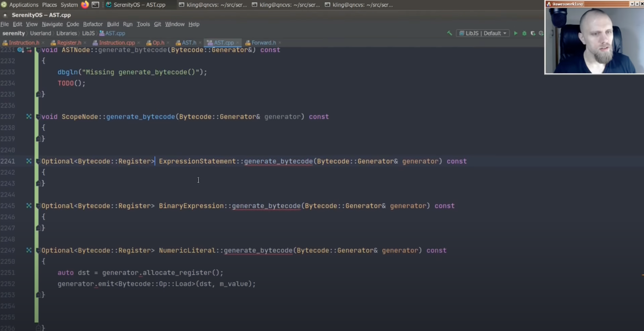644x331 pixels.
Task: Click gutter icon beside line 2249 NumericLiteral
Action: coord(29,251)
